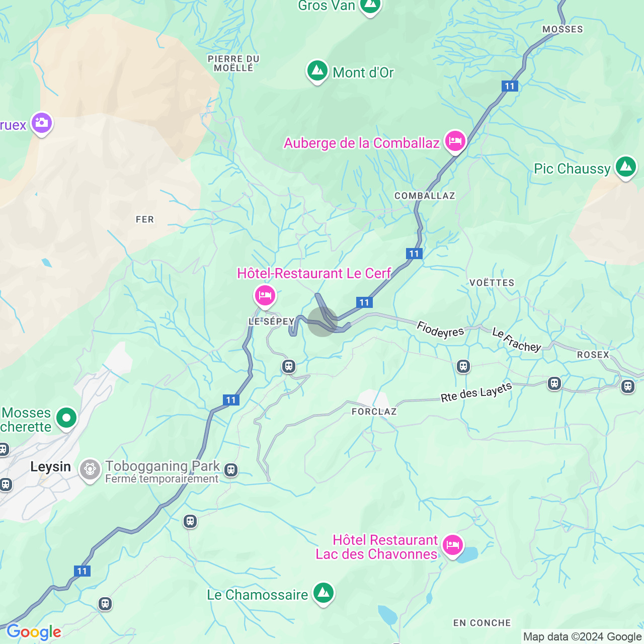Image resolution: width=644 pixels, height=644 pixels.
Task: Click the Hôtel-Restaurant Le Cerf hotel pin
Action: (x=265, y=296)
